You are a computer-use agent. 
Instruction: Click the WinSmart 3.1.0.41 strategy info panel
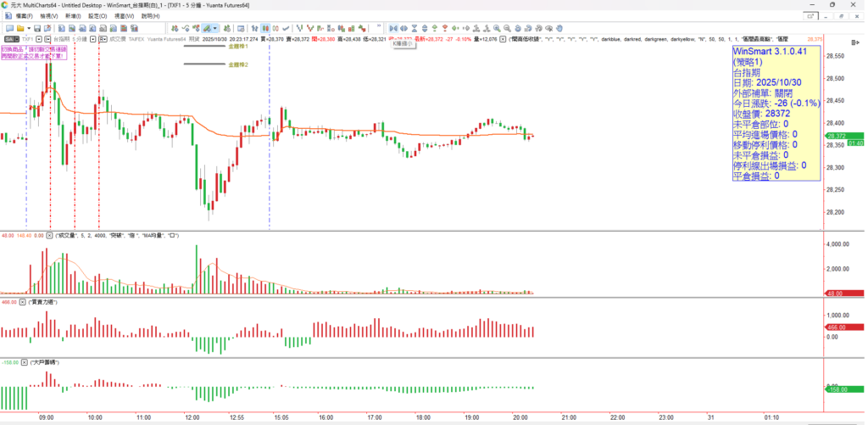pos(776,114)
